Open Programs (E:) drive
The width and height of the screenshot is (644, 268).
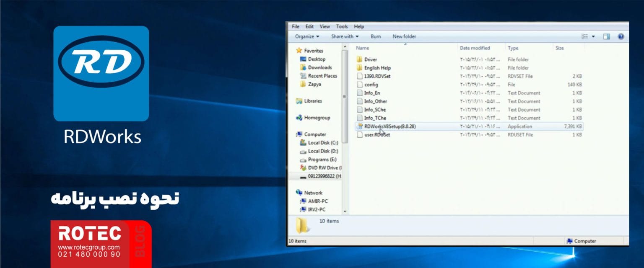pos(322,160)
